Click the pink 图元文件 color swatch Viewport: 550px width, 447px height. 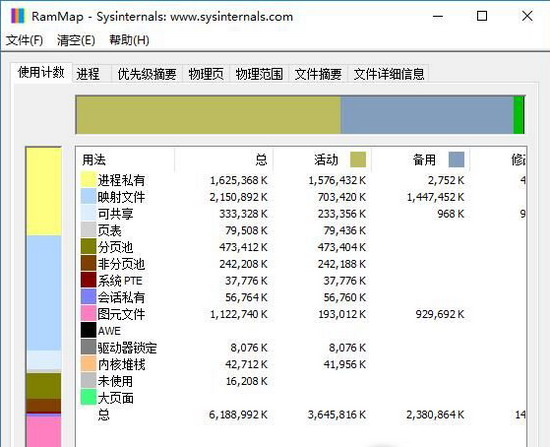pos(88,313)
